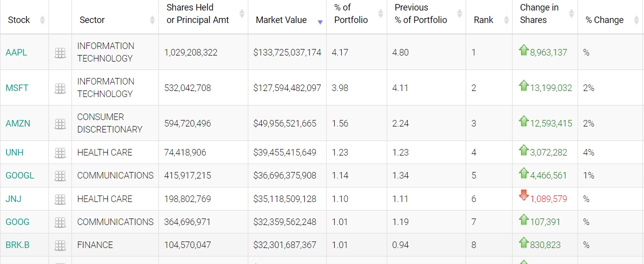The height and width of the screenshot is (264, 644).
Task: Click the Rank column header
Action: [483, 20]
